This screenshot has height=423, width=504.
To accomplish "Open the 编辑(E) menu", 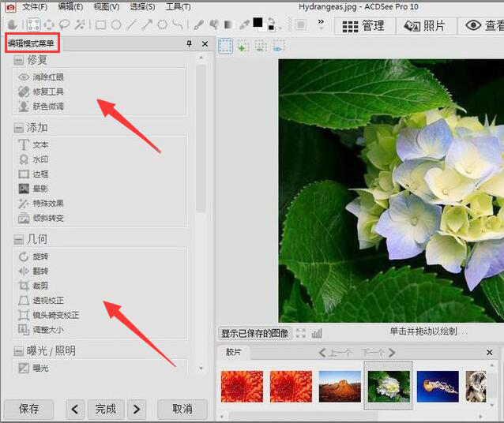I will (70, 7).
